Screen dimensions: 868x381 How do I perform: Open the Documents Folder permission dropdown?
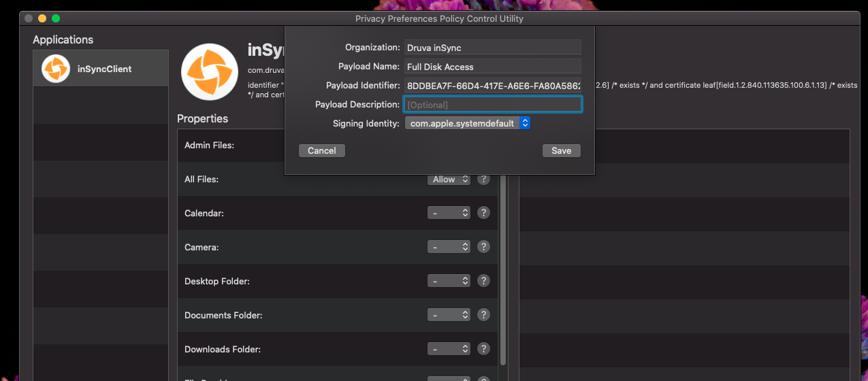[449, 315]
